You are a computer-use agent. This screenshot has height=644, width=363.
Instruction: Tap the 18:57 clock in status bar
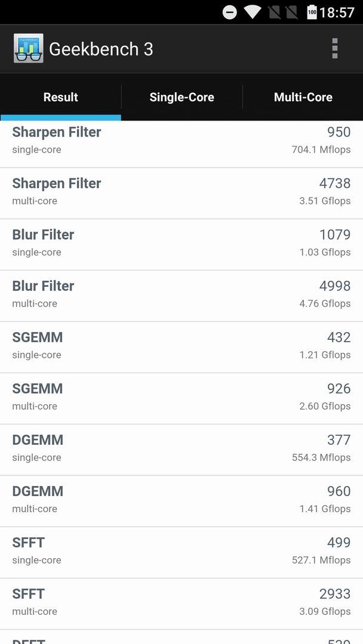pyautogui.click(x=337, y=13)
